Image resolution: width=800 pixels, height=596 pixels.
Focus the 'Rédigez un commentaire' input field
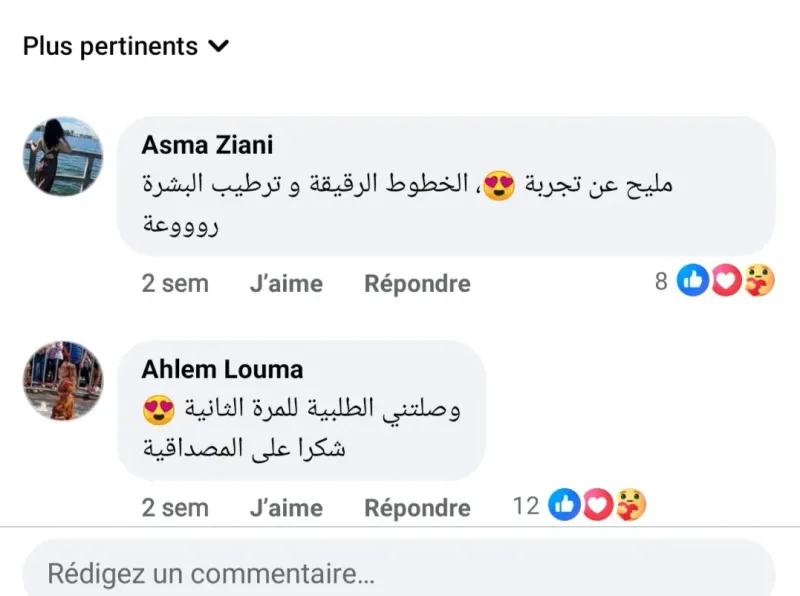(x=398, y=574)
